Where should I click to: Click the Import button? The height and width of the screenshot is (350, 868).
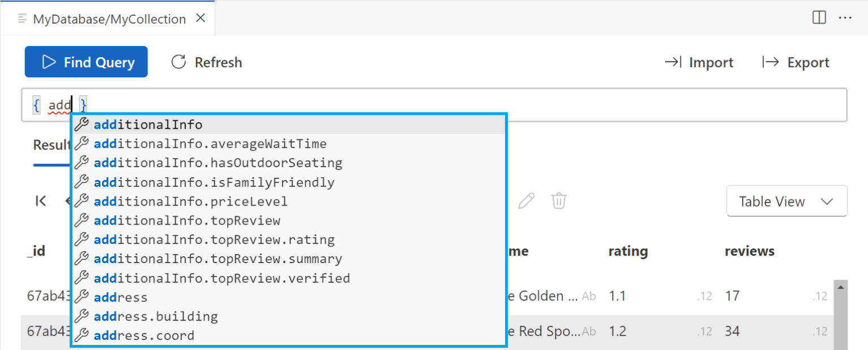[x=698, y=62]
